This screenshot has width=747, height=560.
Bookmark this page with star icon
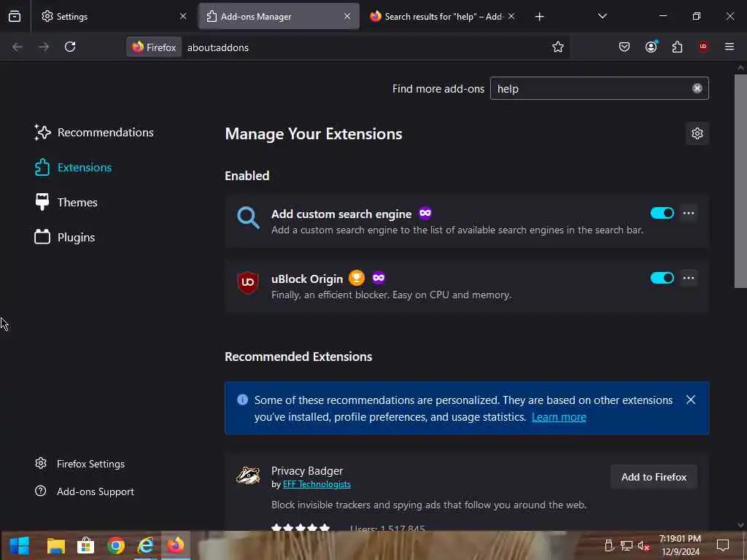click(x=558, y=47)
